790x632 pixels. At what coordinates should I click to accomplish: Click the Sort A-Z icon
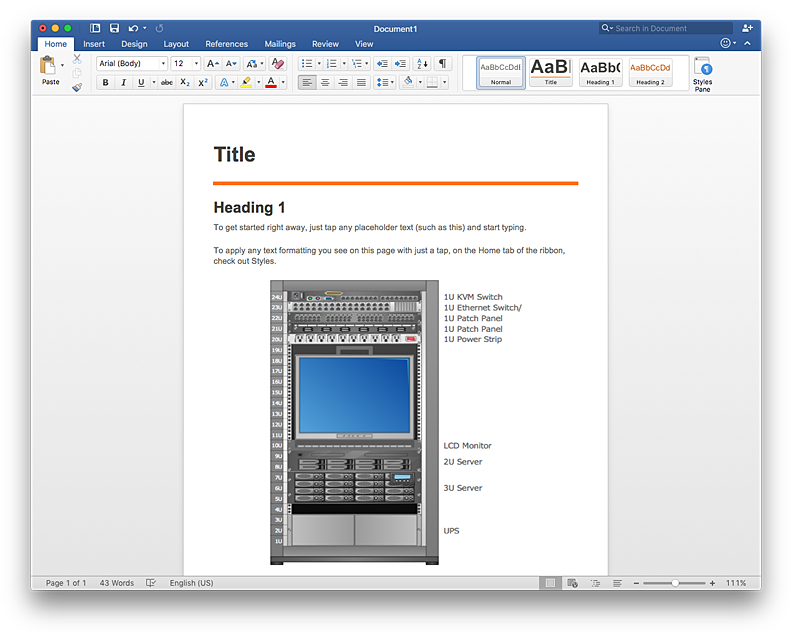[421, 63]
